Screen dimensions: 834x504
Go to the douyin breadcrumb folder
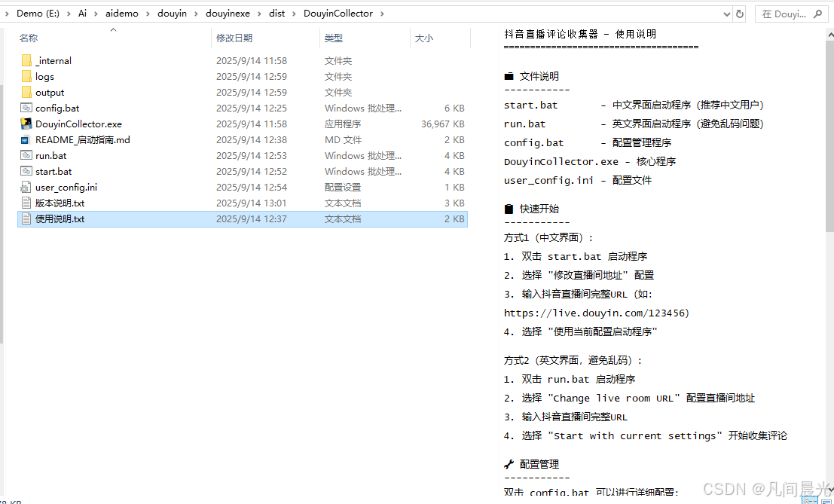pos(172,14)
